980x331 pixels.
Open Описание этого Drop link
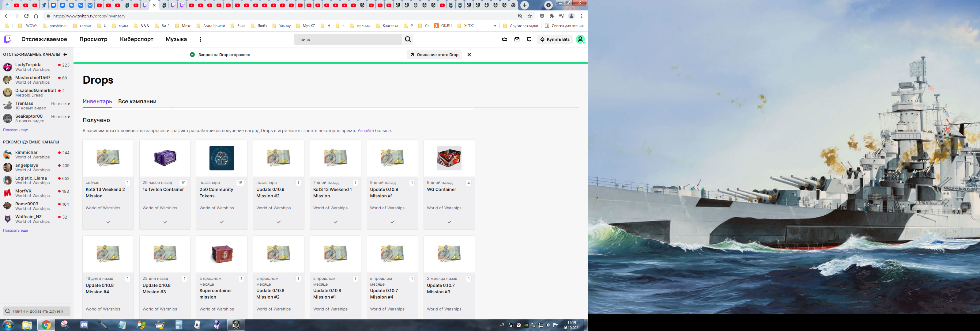(x=434, y=55)
